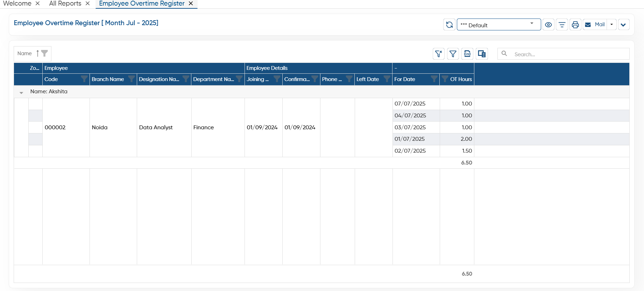Select the Employee Overtime Register tab
644x291 pixels.
pyautogui.click(x=142, y=3)
